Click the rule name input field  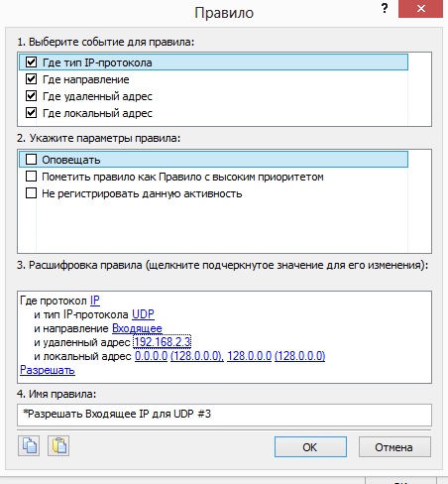(x=224, y=415)
